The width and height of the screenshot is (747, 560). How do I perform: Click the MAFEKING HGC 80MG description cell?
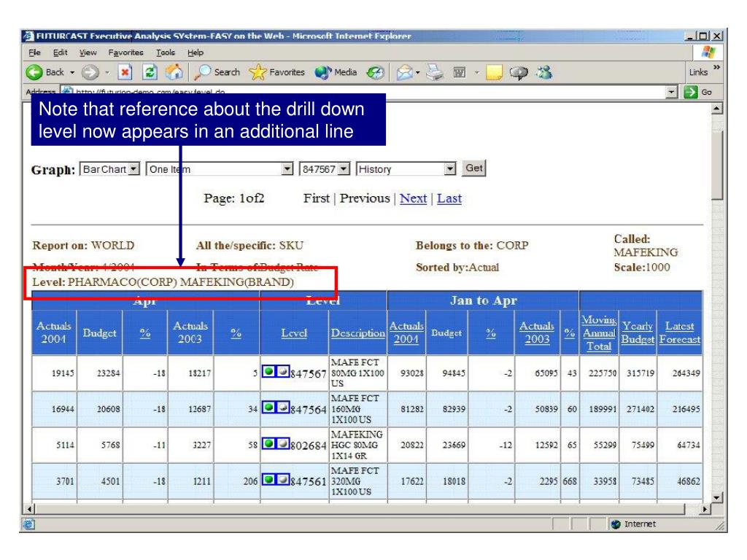[357, 446]
